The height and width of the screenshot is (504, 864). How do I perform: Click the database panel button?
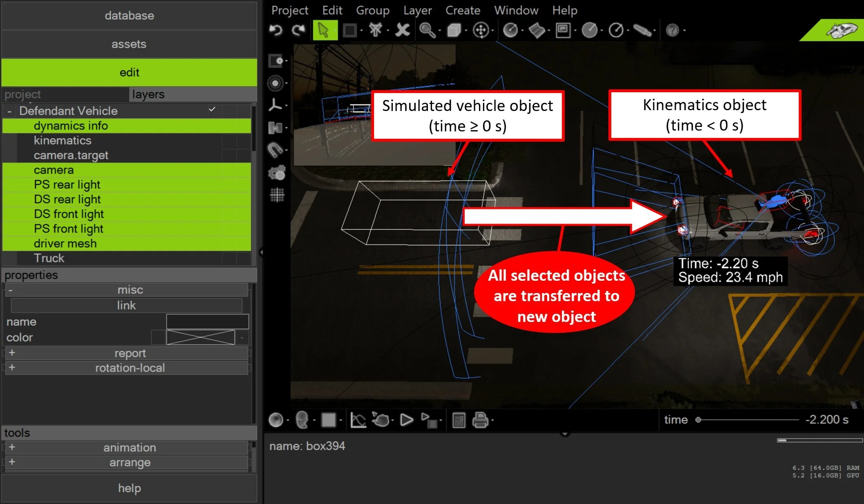click(129, 16)
